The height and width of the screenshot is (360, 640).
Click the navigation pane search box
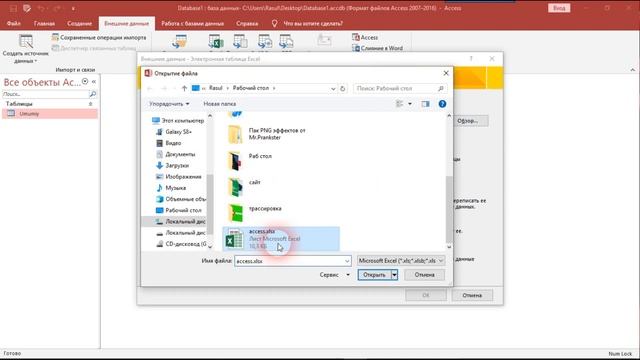(45, 94)
